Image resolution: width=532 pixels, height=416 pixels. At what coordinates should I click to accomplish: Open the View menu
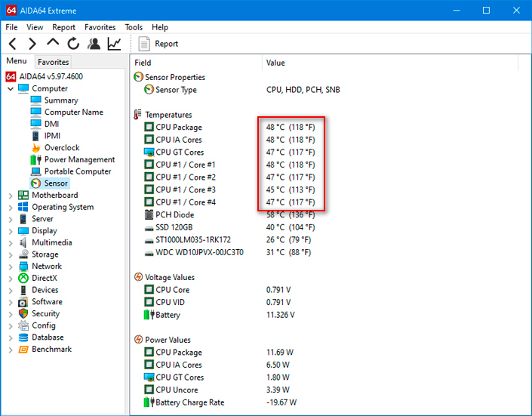point(35,27)
